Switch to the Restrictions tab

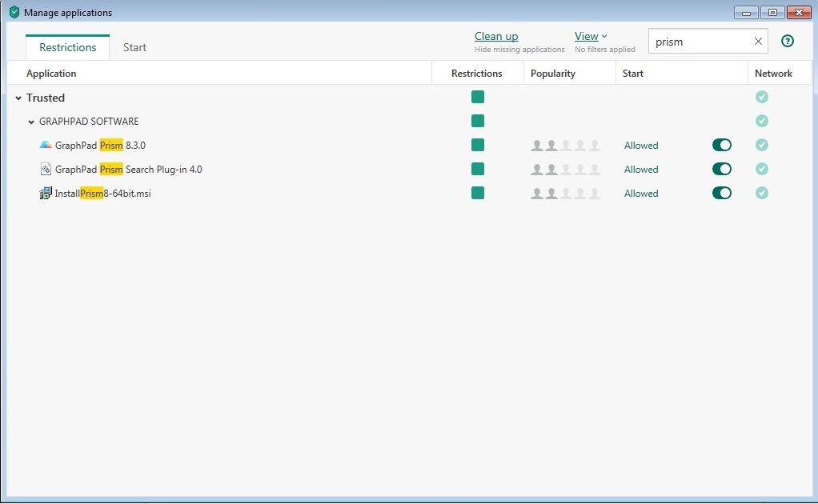(x=68, y=47)
